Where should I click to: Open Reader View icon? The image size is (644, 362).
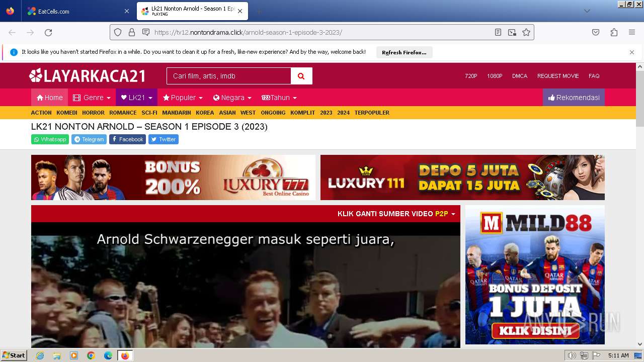pos(498,32)
